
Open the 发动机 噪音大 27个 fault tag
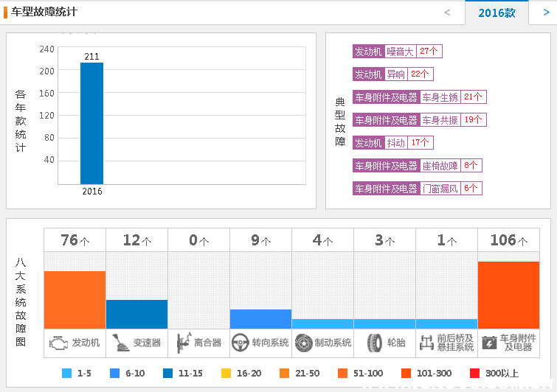[x=397, y=52]
